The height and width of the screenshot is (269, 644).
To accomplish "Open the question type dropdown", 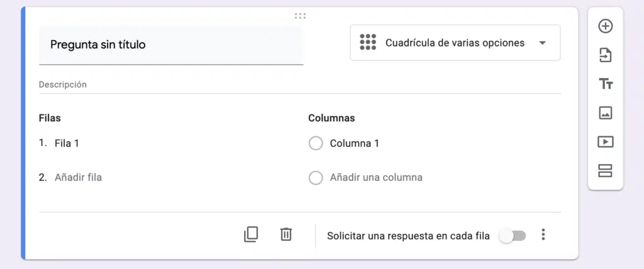I will [455, 43].
